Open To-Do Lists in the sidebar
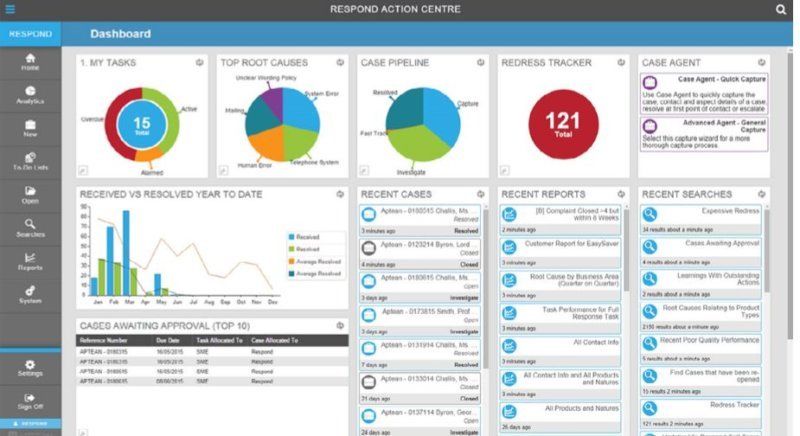800x436 pixels. click(x=30, y=162)
